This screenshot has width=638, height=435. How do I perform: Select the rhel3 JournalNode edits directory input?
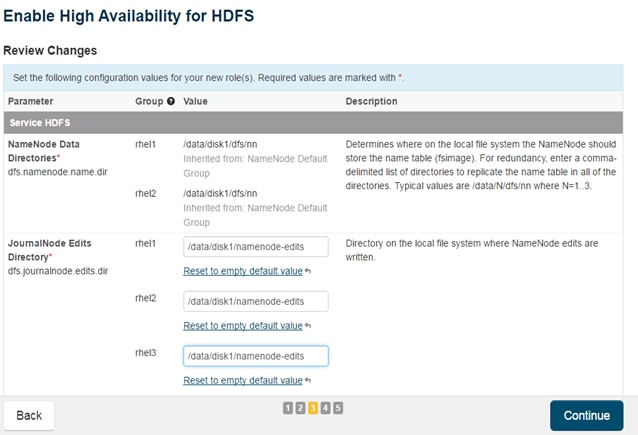click(x=256, y=356)
